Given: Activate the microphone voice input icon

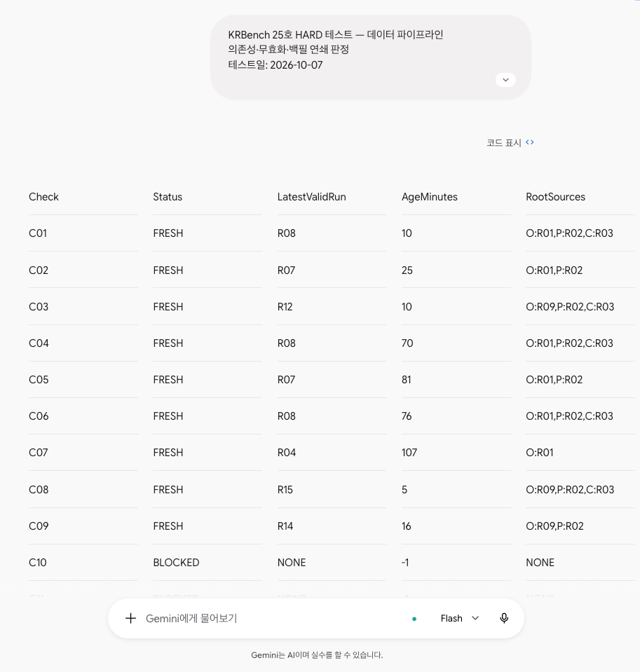Looking at the screenshot, I should tap(504, 618).
